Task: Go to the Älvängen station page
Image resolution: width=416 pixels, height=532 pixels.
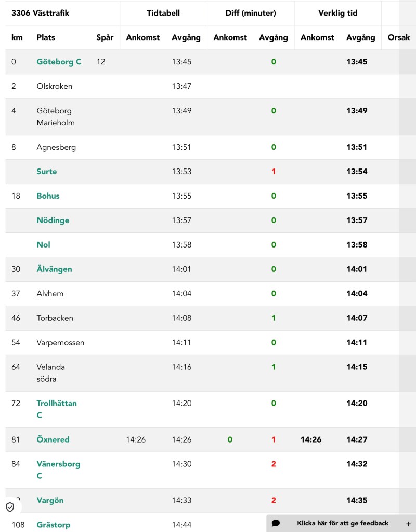Action: click(x=54, y=269)
